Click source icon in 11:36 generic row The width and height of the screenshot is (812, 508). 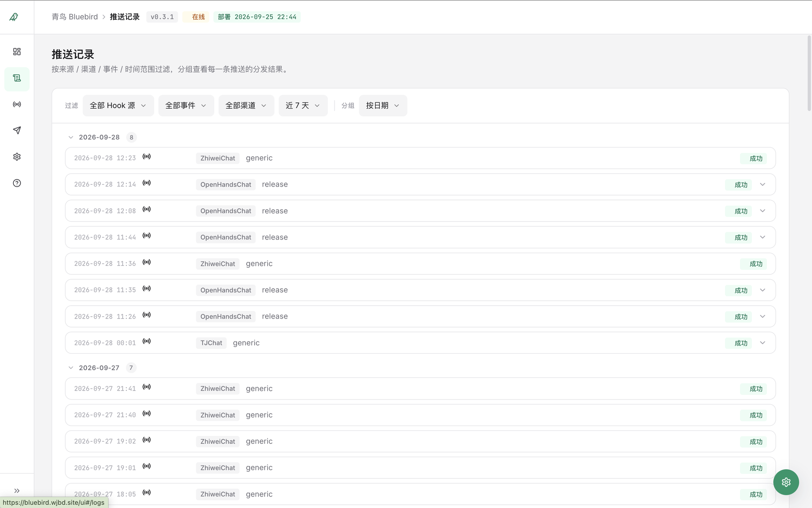pos(147,262)
